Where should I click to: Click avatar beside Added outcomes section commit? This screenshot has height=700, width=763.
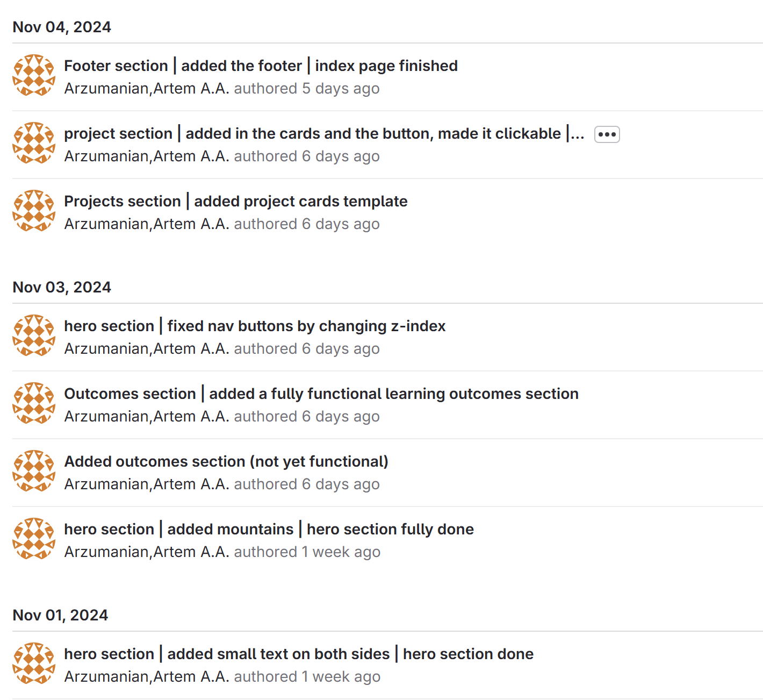(x=34, y=471)
